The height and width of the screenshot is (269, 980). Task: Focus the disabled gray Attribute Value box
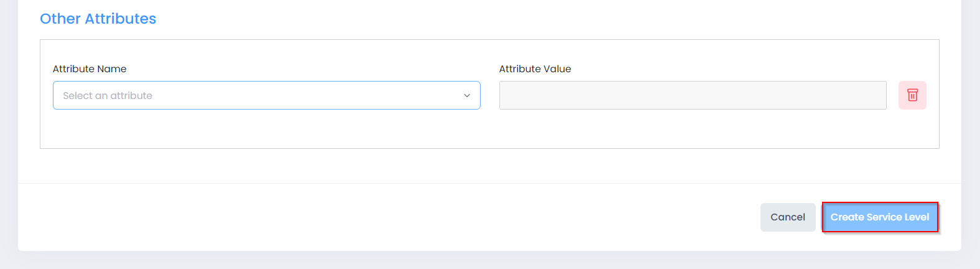(692, 95)
